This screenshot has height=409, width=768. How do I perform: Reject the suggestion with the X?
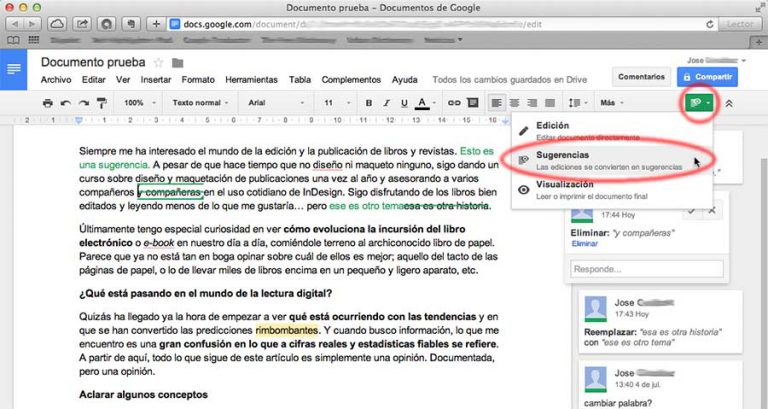712,211
